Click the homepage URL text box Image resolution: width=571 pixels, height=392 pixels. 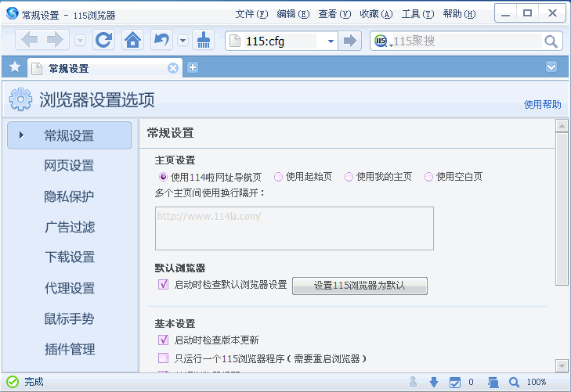295,228
